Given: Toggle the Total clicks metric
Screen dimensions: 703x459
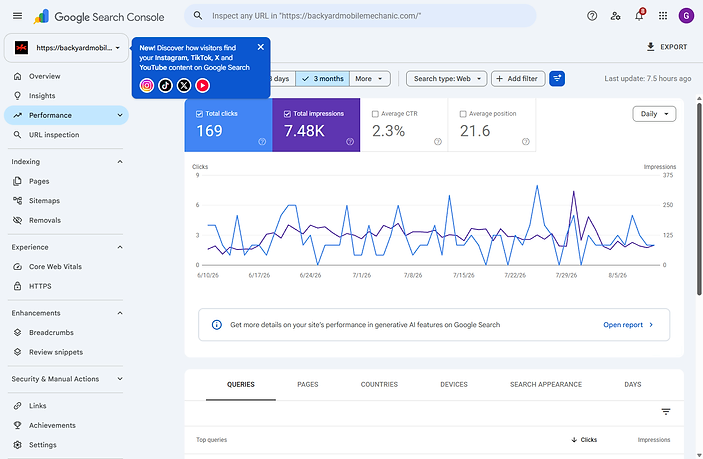Looking at the screenshot, I should (228, 125).
